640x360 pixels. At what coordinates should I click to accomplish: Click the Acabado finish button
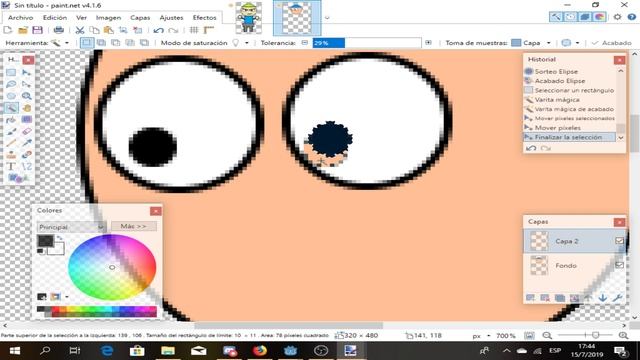click(x=611, y=42)
